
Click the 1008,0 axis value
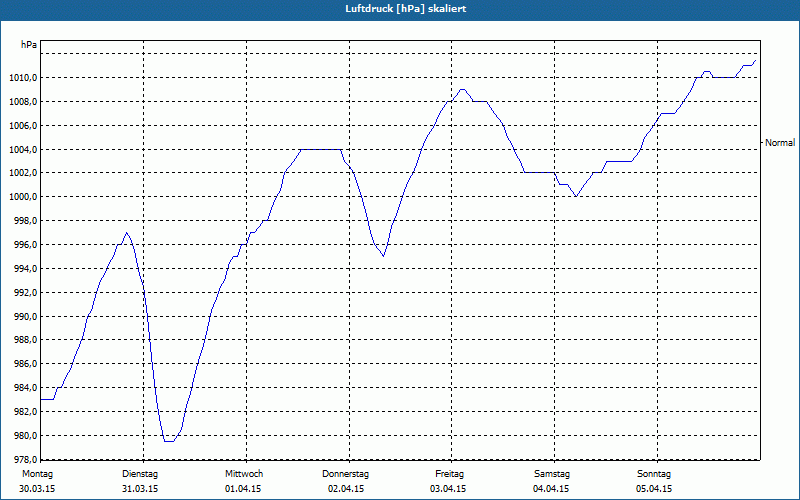pos(23,102)
